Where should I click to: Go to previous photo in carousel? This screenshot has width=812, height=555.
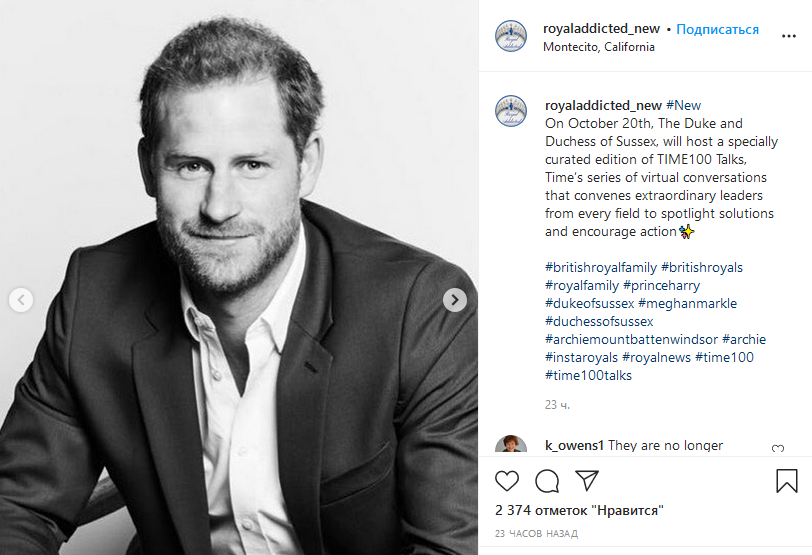(x=22, y=299)
